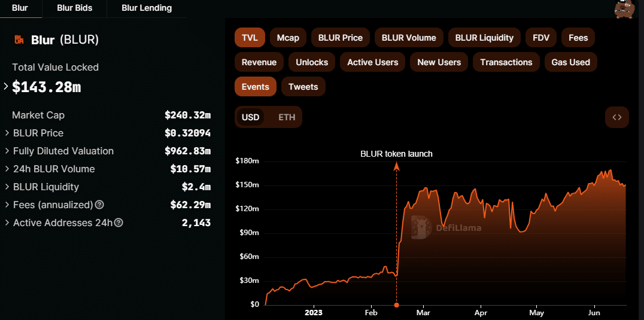The width and height of the screenshot is (644, 320).
Task: Toggle the Mcap chart series
Action: 288,38
